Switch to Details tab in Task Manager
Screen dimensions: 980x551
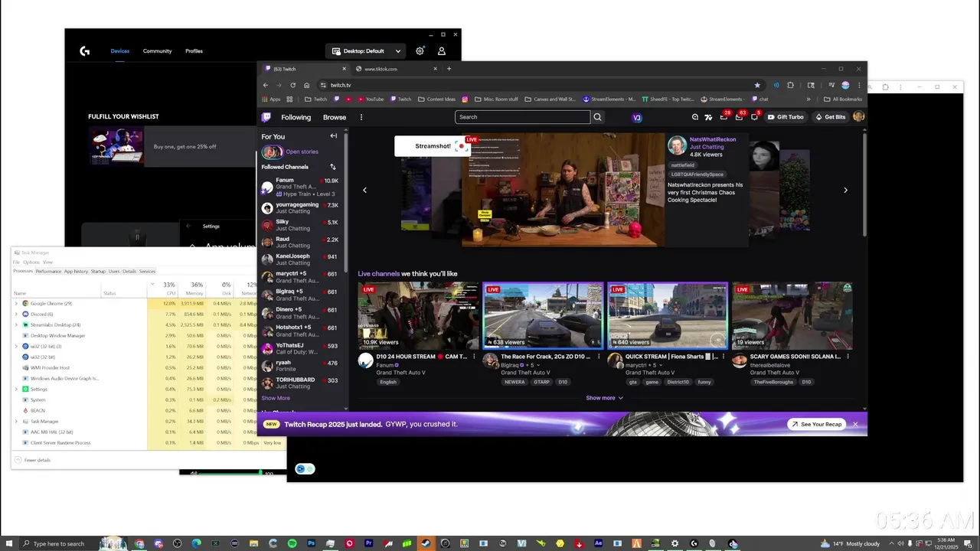(129, 271)
